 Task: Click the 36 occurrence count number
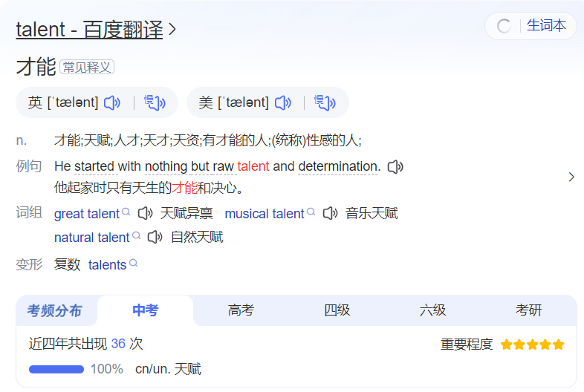point(118,344)
